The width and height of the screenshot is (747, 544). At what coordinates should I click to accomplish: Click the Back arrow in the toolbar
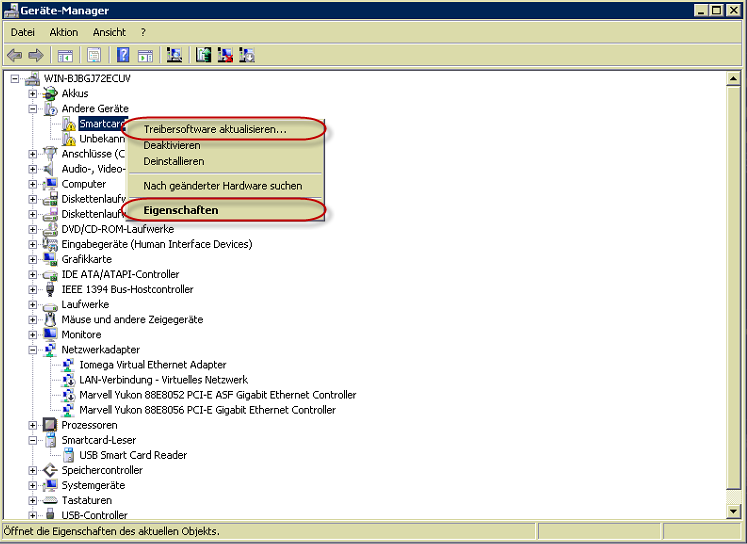coord(14,55)
